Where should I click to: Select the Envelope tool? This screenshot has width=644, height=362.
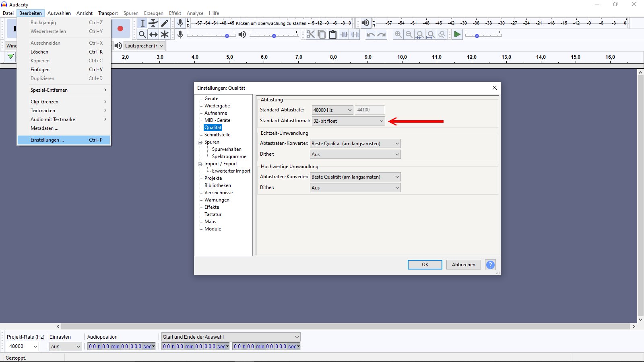click(153, 23)
